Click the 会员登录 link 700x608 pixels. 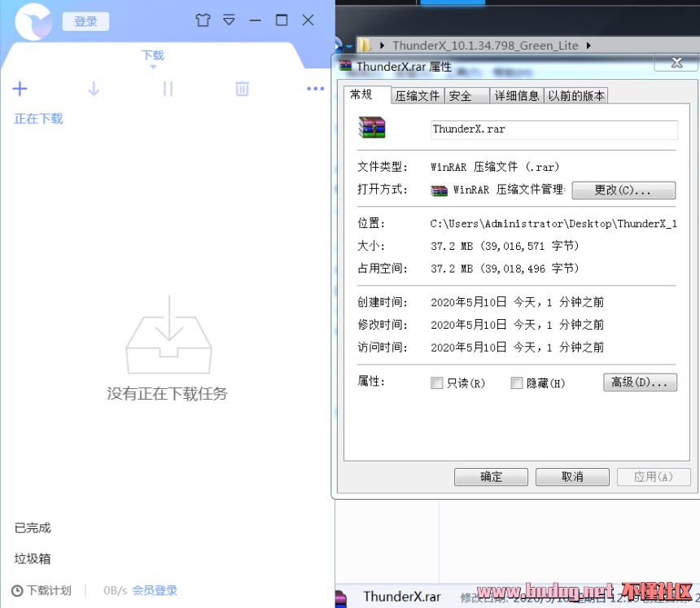pos(155,591)
